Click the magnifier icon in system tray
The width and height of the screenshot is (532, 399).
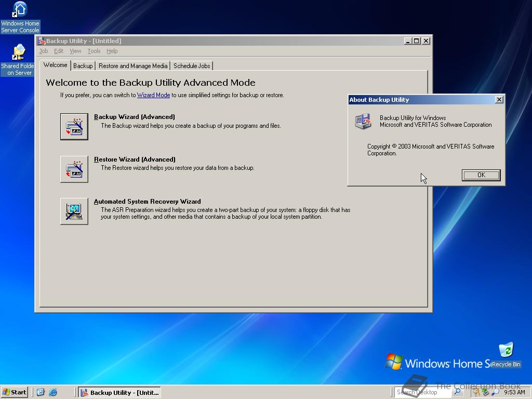point(495,392)
